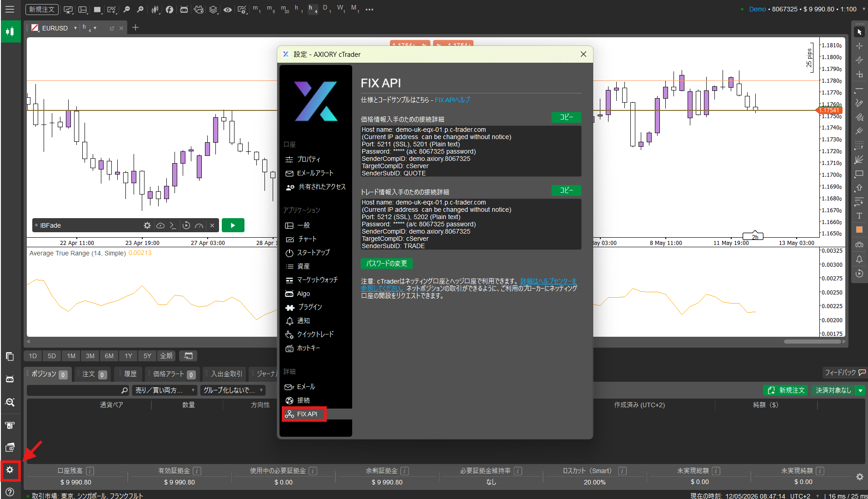
Task: Open help question mark icon in sidebar
Action: (x=10, y=492)
